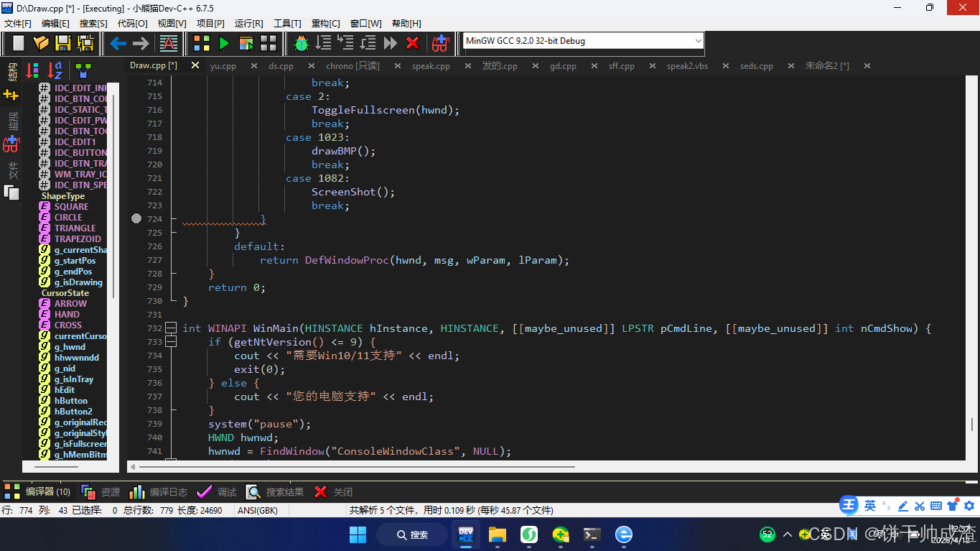Click the Step Over debug icon
The height and width of the screenshot is (551, 980).
tap(324, 43)
